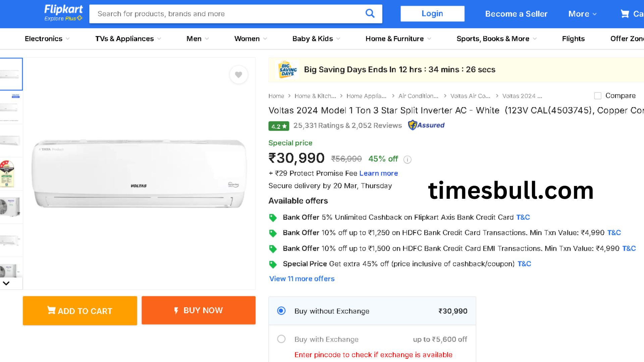Expand the TVs & Appliances menu
The width and height of the screenshot is (644, 362).
128,39
